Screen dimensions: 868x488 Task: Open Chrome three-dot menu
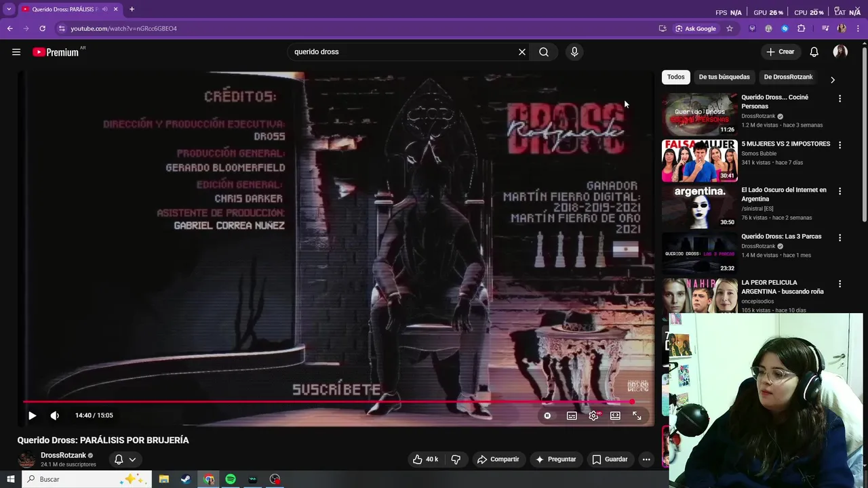pyautogui.click(x=858, y=28)
